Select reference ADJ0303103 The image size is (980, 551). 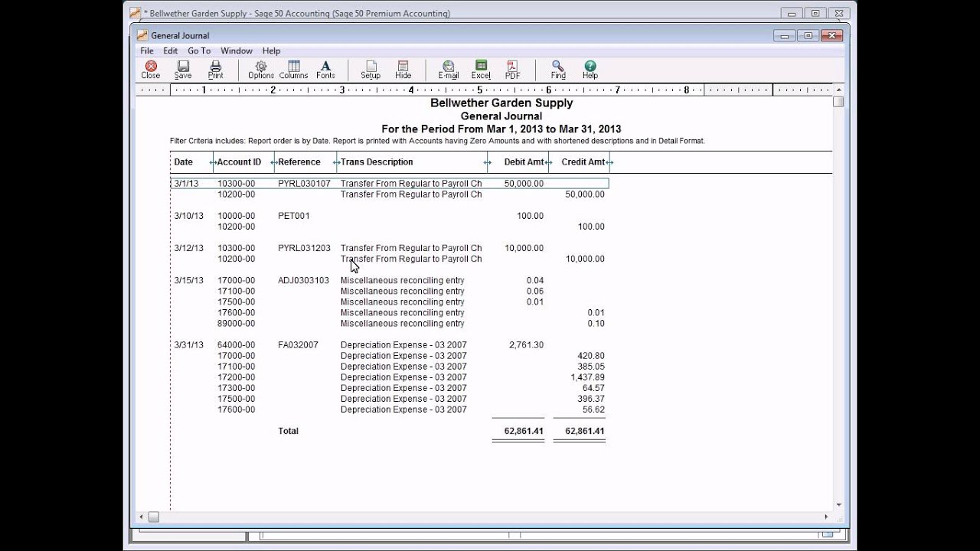click(x=303, y=280)
